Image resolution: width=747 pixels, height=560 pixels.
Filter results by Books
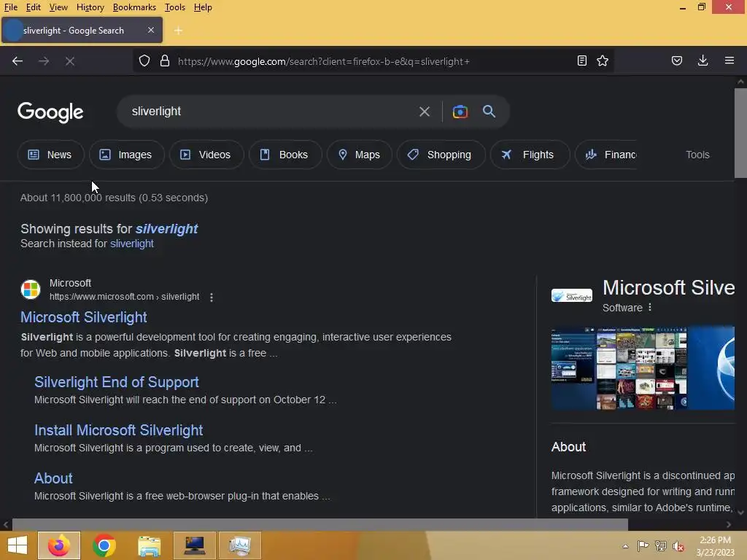pyautogui.click(x=285, y=155)
